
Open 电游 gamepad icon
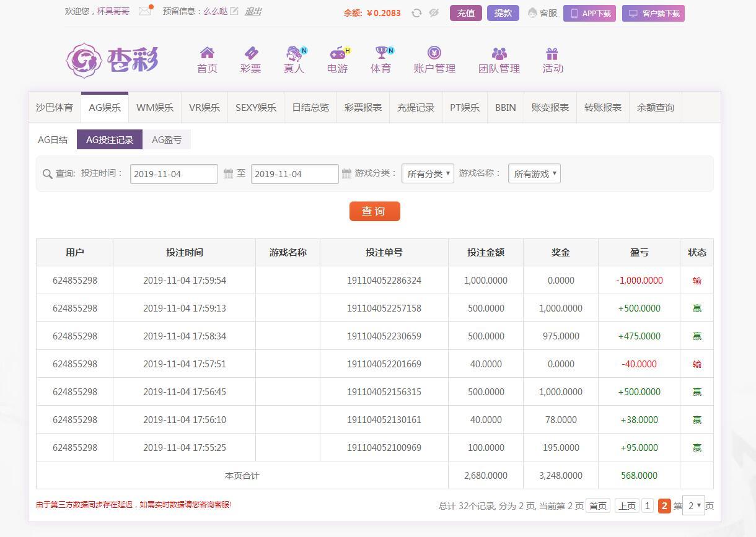338,53
